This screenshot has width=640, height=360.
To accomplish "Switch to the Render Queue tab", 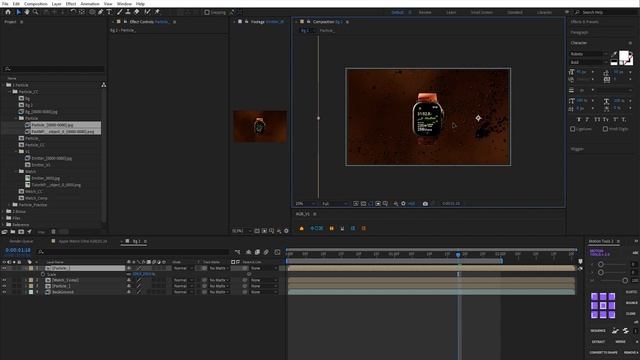I will (x=21, y=241).
